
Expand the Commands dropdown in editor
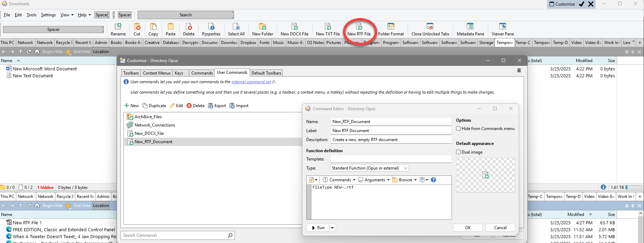[x=339, y=180]
